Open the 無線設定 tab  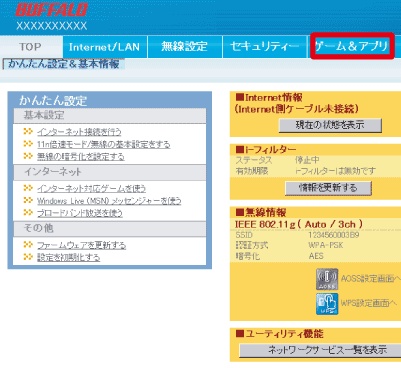pyautogui.click(x=184, y=47)
